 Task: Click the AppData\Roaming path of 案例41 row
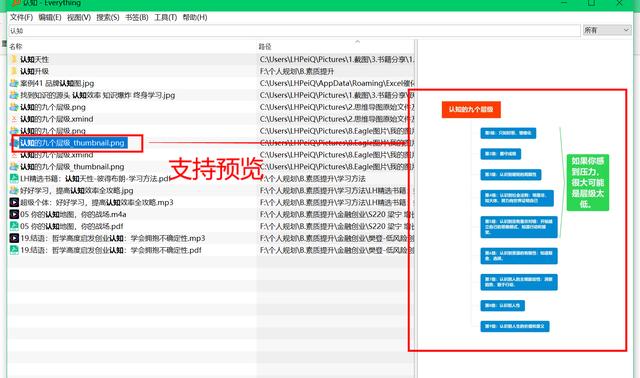click(x=336, y=83)
